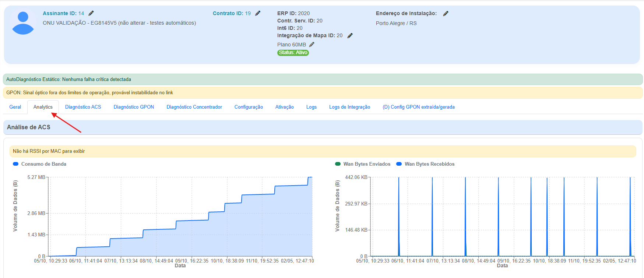The width and height of the screenshot is (644, 278).
Task: Select the Diagnóstico Concentrador tab
Action: [194, 107]
